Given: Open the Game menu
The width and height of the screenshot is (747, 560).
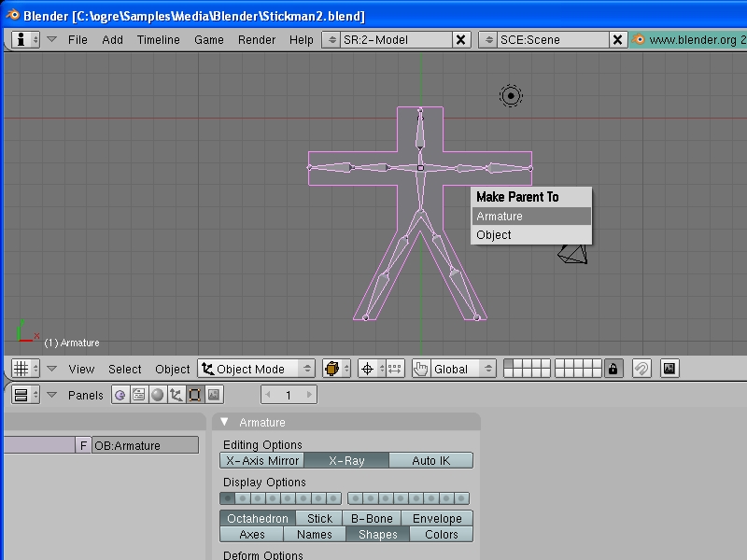Looking at the screenshot, I should 208,39.
